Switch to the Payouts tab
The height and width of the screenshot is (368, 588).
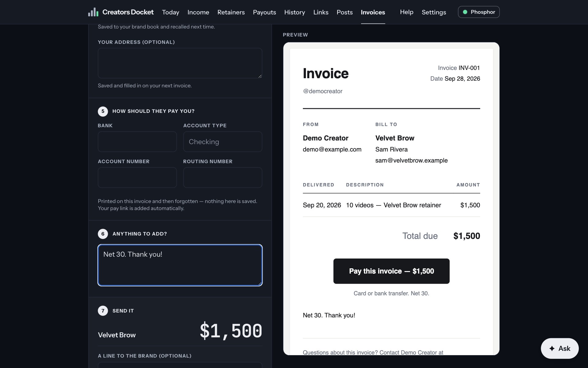[x=264, y=12]
